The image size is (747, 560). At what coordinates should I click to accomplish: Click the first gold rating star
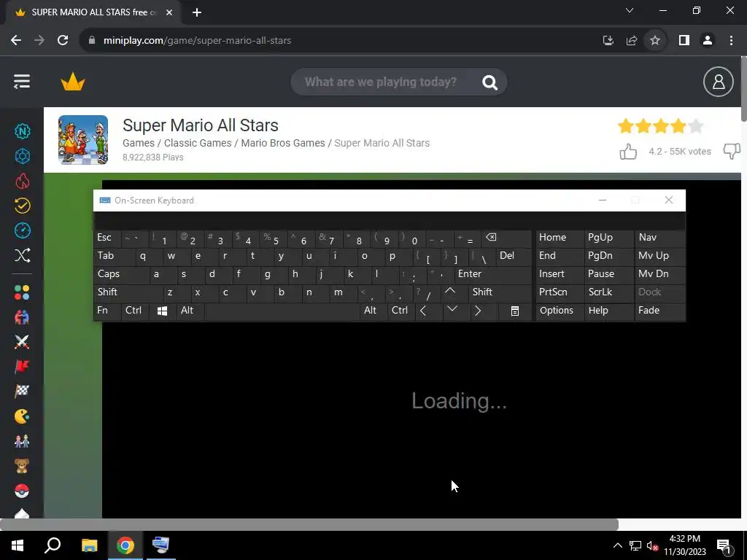click(x=625, y=126)
